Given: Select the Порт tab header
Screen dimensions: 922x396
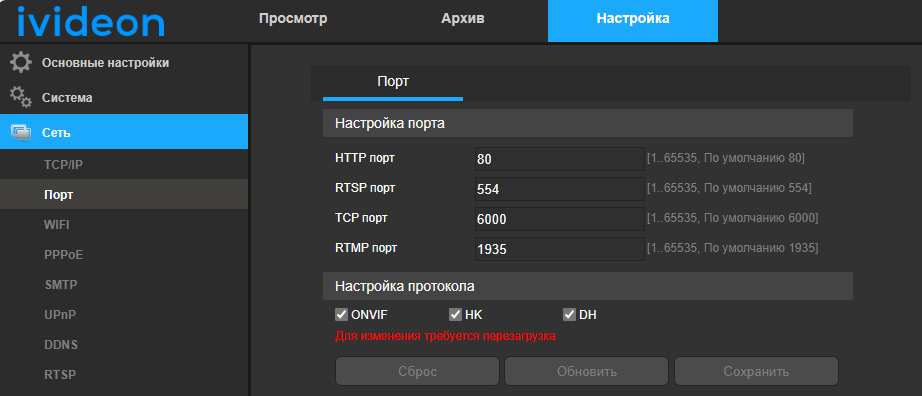Looking at the screenshot, I should (393, 82).
